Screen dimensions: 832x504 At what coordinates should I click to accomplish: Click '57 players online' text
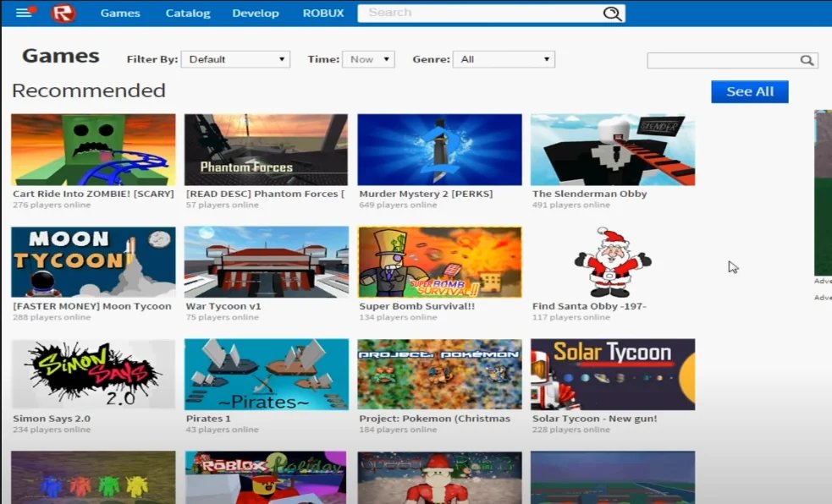[x=223, y=205]
